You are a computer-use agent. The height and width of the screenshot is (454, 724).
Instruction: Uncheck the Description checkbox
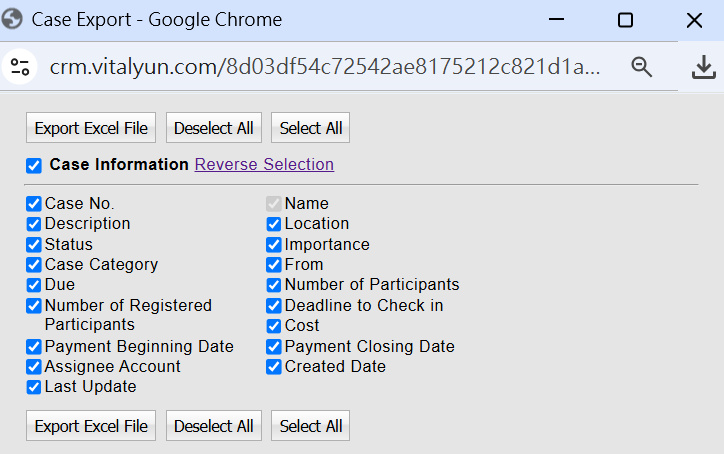point(34,224)
